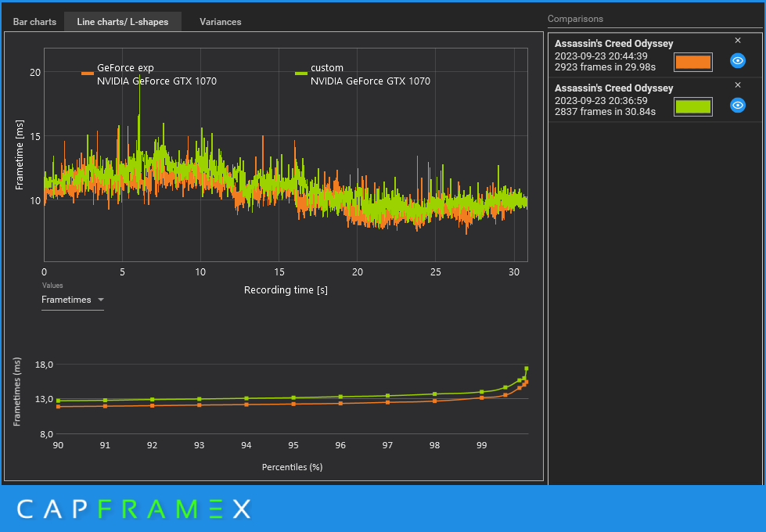The height and width of the screenshot is (532, 766).
Task: Open the orange color swatch picker
Action: click(x=692, y=62)
